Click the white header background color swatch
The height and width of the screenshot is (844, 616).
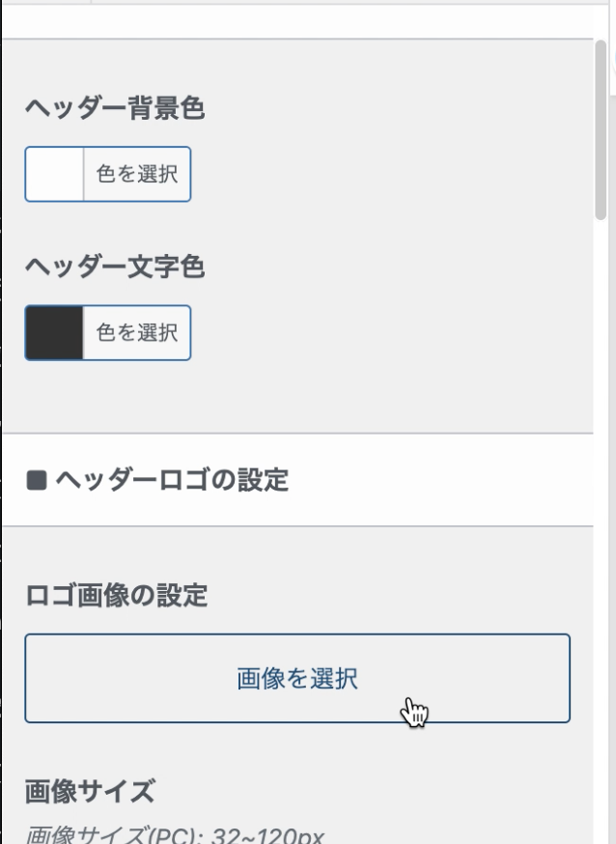pos(54,174)
